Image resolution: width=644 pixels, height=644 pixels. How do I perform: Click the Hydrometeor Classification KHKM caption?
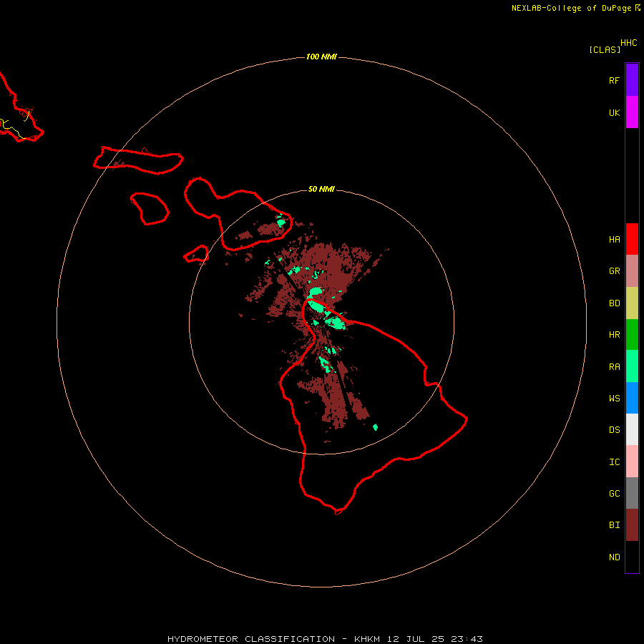pos(325,639)
